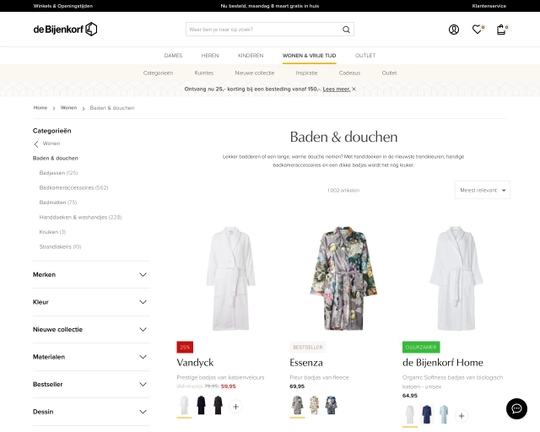Expand the Merken filter

pyautogui.click(x=91, y=275)
